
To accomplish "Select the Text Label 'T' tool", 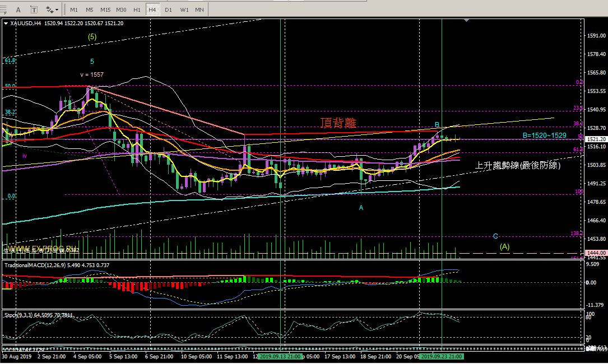I will 34,10.
